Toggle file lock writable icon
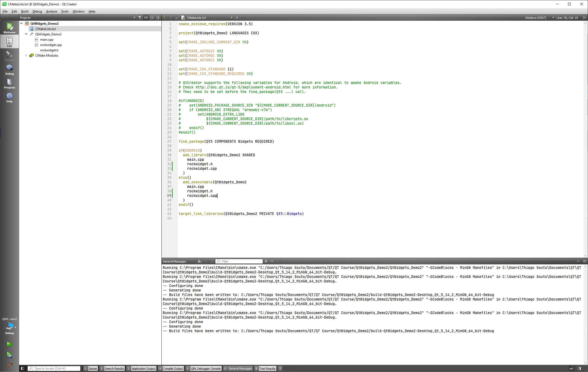 177,18
